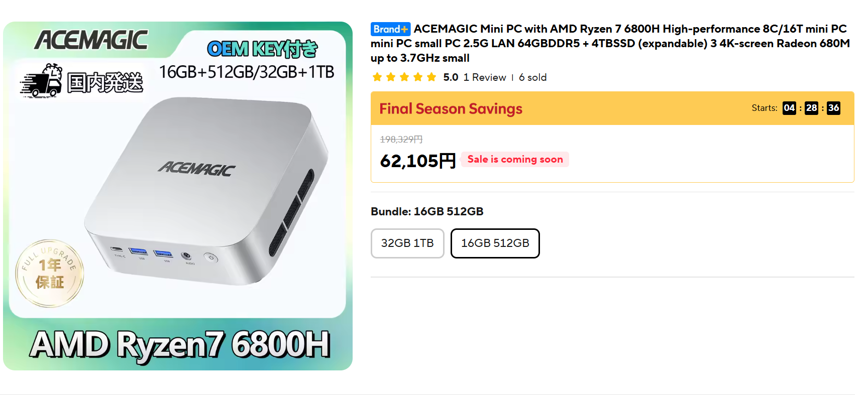The width and height of the screenshot is (868, 395).
Task: Click the ACEMAGIC Mini PC product title
Action: [610, 43]
